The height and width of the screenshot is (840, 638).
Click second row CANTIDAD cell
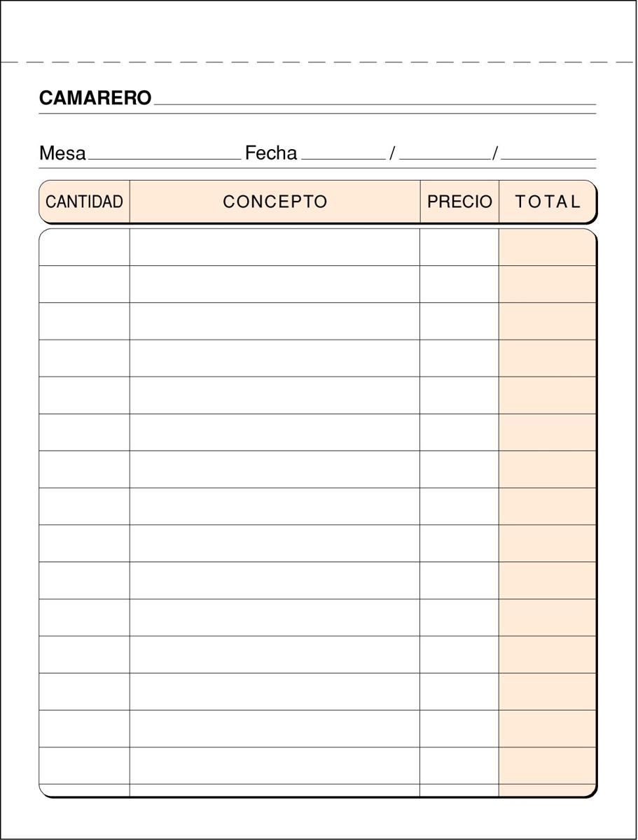84,284
